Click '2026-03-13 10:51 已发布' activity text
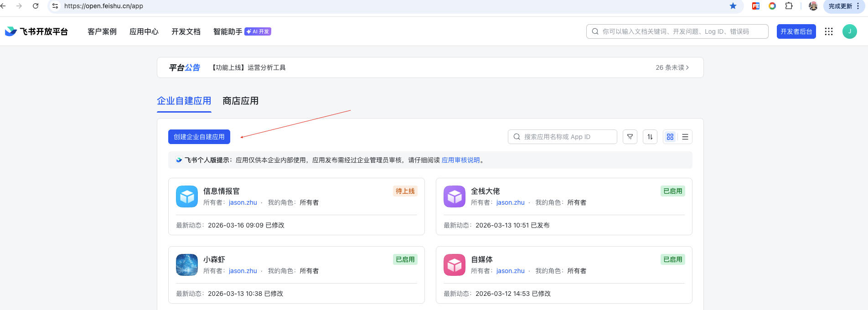The width and height of the screenshot is (868, 310). 512,225
